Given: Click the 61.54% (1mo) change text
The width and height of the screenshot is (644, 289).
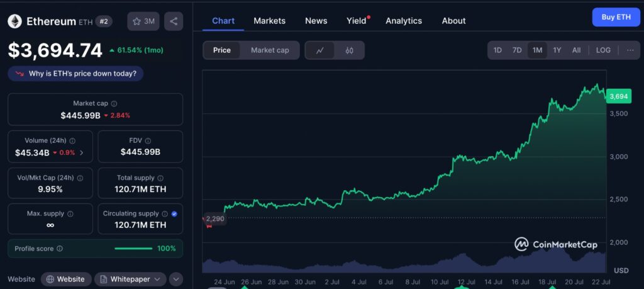Looking at the screenshot, I should [x=140, y=50].
